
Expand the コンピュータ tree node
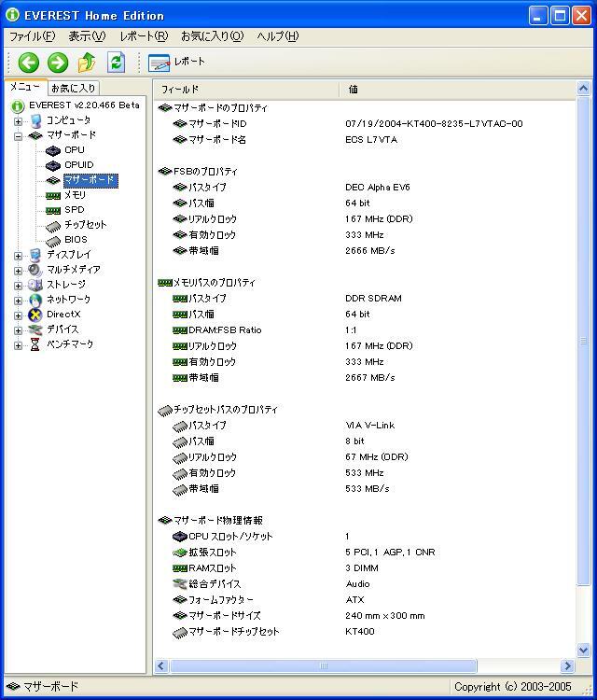pos(19,121)
